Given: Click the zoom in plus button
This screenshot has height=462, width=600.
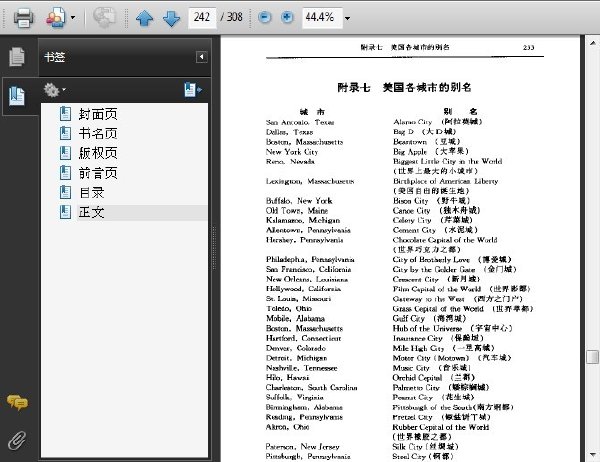Looking at the screenshot, I should (x=287, y=17).
